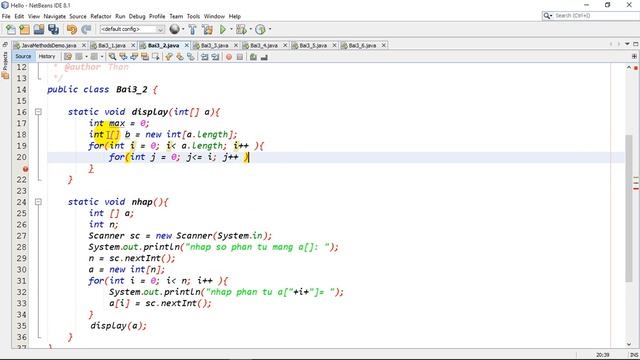Switch to the JavaMethodsDemo.java tab
The image size is (640, 360).
tap(49, 45)
